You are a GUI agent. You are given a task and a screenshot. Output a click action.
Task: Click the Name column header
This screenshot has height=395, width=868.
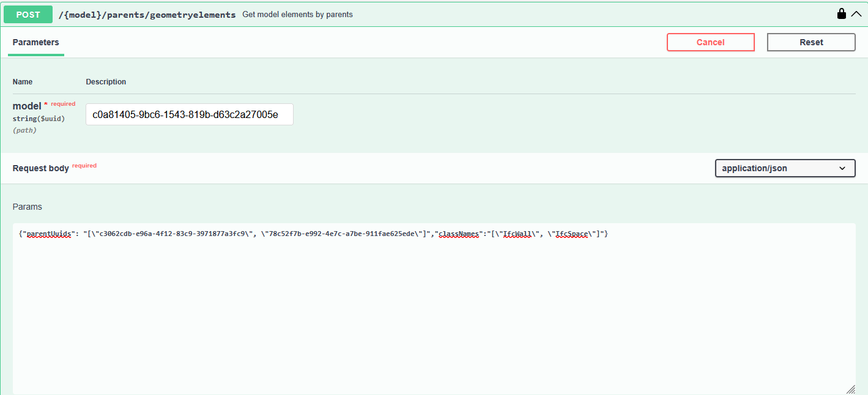tap(23, 82)
